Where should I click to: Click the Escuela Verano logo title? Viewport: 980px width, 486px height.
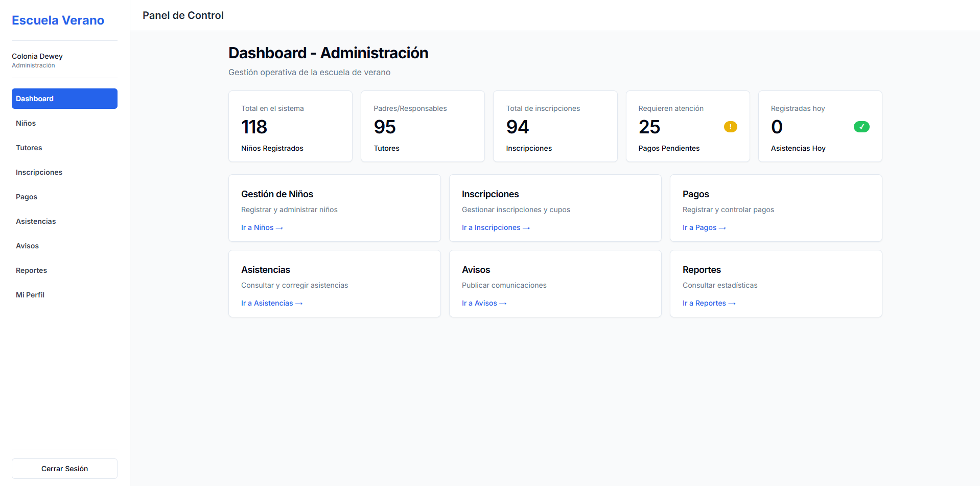pos(58,20)
